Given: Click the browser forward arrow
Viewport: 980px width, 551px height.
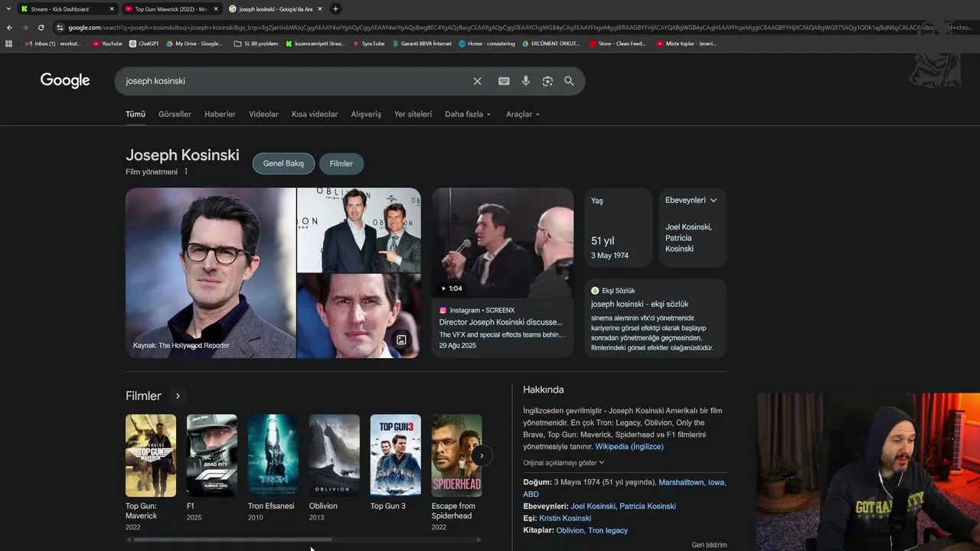Looking at the screenshot, I should tap(24, 28).
